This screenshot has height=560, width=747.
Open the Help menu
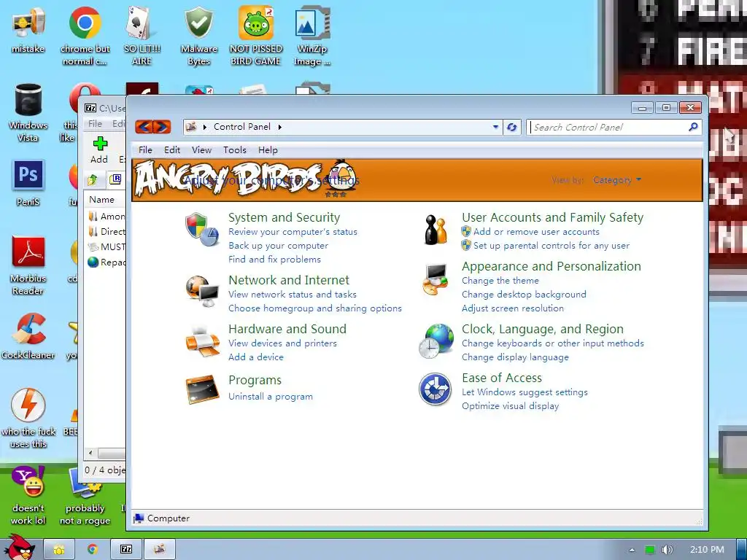click(x=268, y=150)
